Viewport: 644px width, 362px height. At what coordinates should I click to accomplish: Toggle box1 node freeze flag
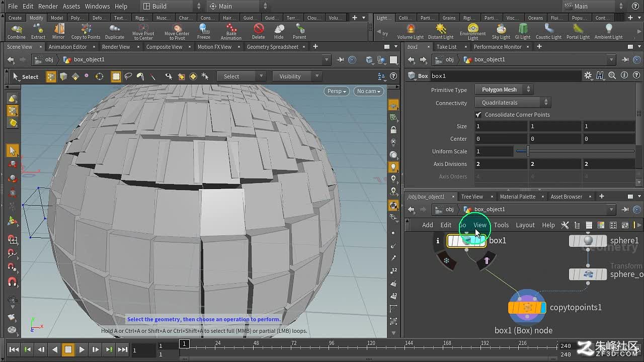pos(446,261)
